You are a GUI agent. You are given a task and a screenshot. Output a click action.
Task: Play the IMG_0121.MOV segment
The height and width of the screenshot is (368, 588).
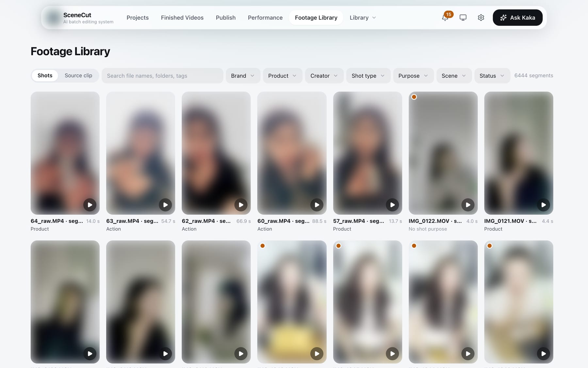click(x=543, y=205)
